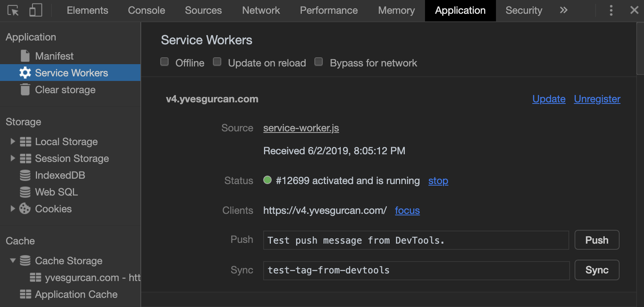Expand the Session Storage tree arrow
Image resolution: width=644 pixels, height=307 pixels.
[13, 158]
